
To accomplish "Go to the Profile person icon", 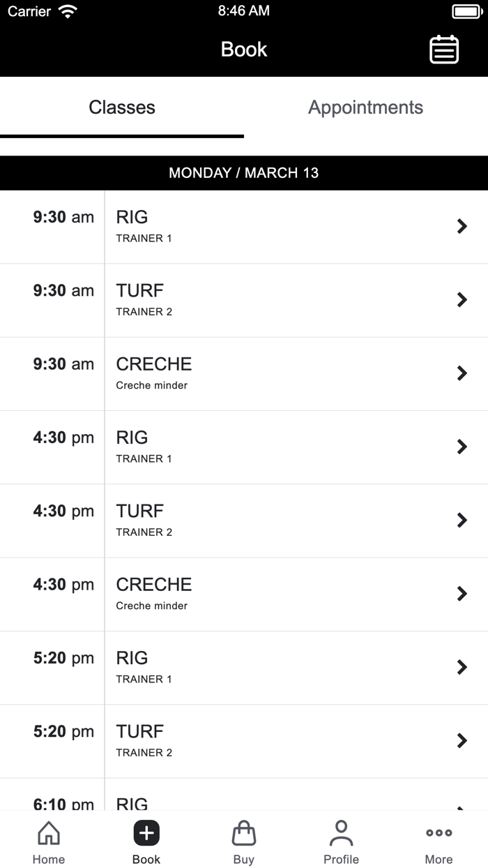I will coord(341,833).
